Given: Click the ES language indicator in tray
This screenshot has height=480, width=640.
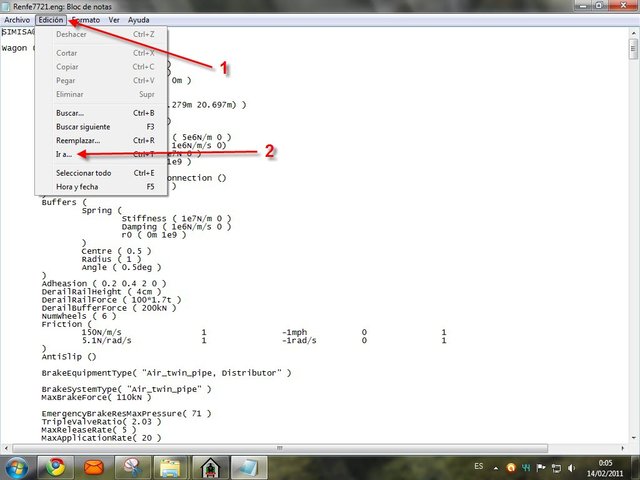Looking at the screenshot, I should pyautogui.click(x=479, y=466).
